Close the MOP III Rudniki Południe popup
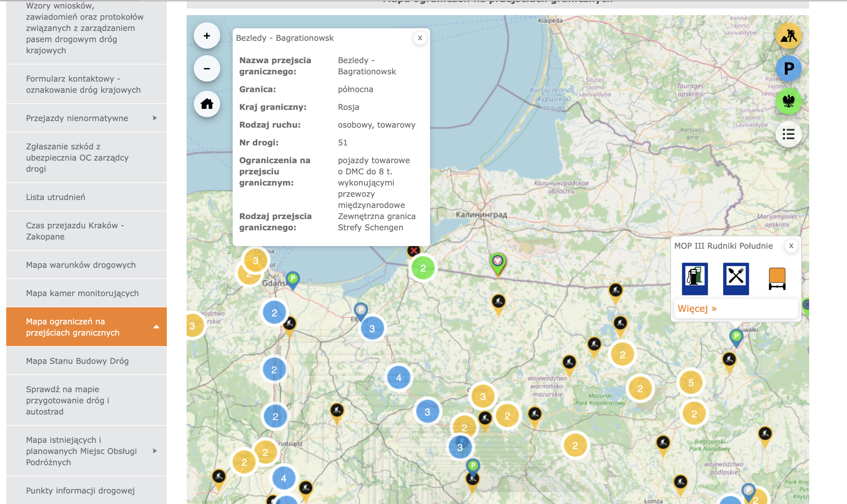Image resolution: width=847 pixels, height=504 pixels. 791,246
